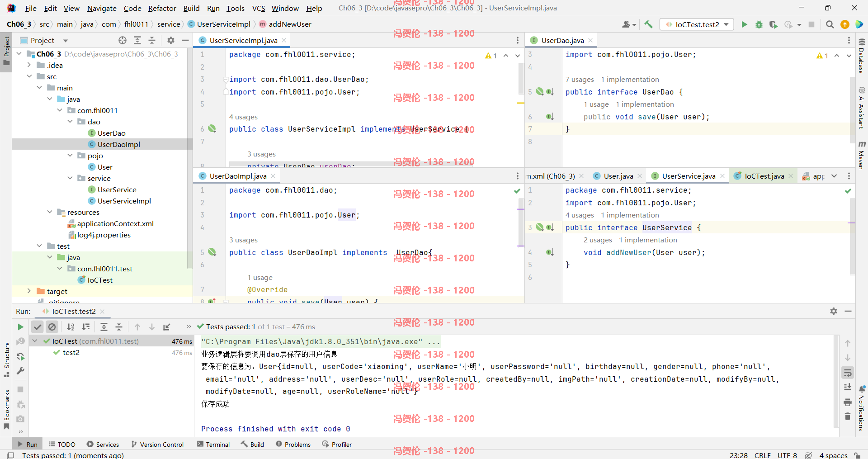868x459 pixels.
Task: Clear all console output with trash
Action: click(848, 416)
